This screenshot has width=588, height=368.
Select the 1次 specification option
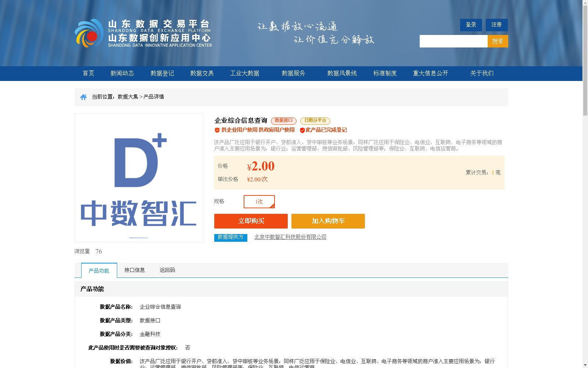pos(259,202)
